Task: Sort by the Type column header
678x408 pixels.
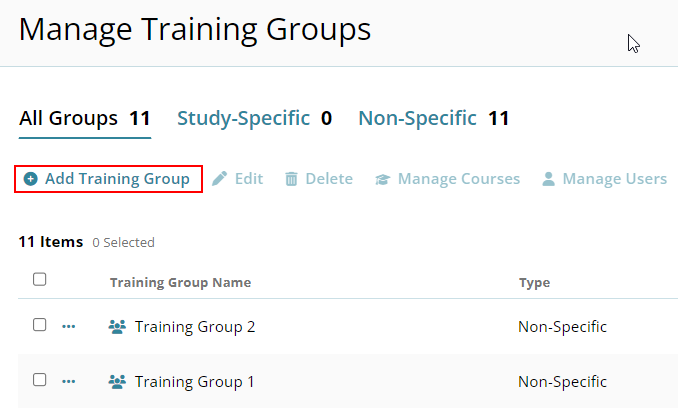Action: [534, 283]
